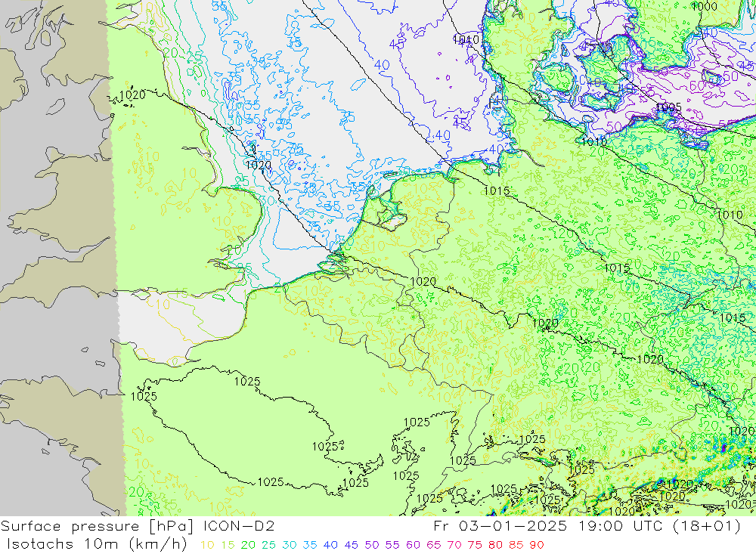Screen dimensions: 756x554
Task: Select purple legend value 50
Action: tap(372, 545)
